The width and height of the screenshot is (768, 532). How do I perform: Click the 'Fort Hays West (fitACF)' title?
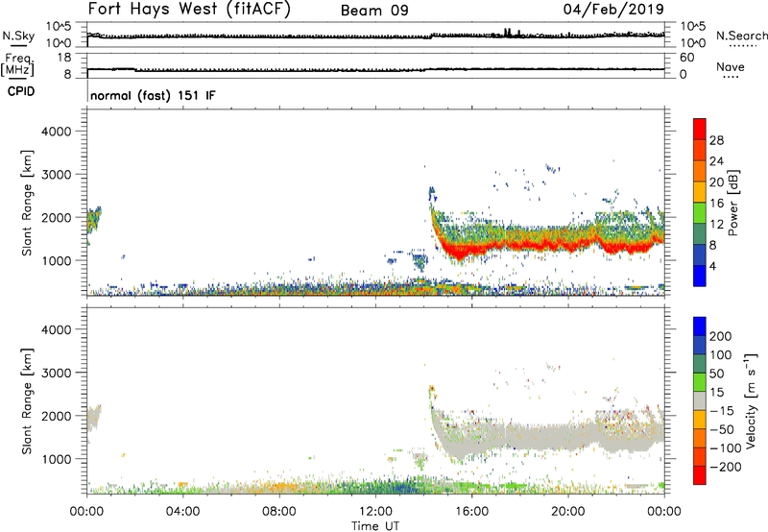click(x=189, y=10)
